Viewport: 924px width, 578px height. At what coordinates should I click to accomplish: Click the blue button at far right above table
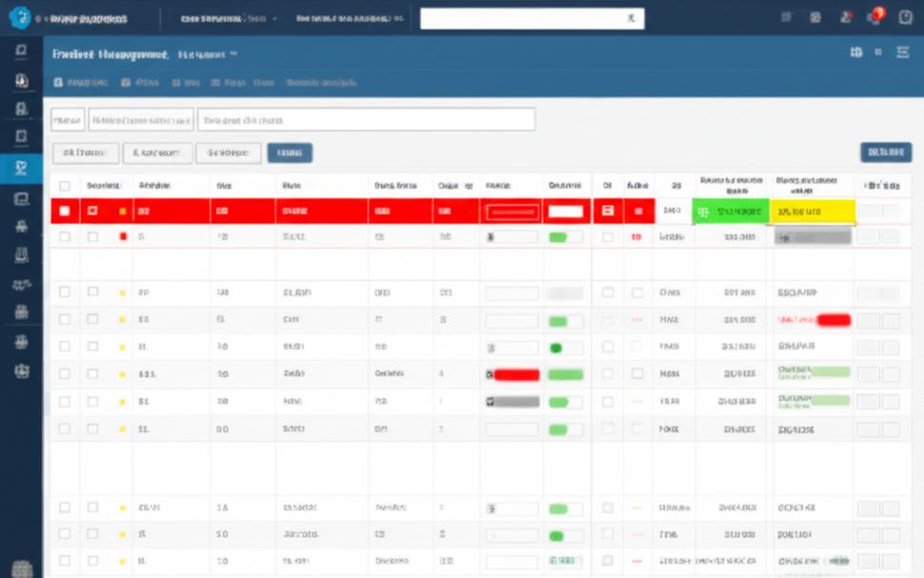tap(885, 152)
